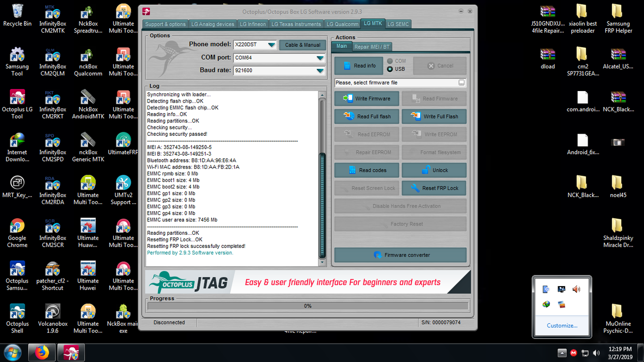Open InfinityBox CM2QLM shortcut
The width and height of the screenshot is (644, 362).
(x=53, y=62)
